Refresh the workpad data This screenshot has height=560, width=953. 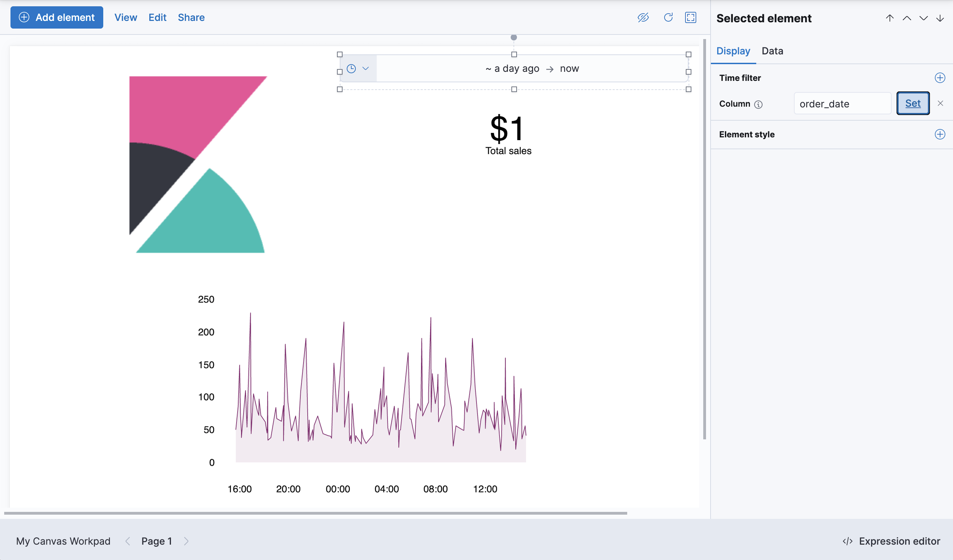point(668,17)
